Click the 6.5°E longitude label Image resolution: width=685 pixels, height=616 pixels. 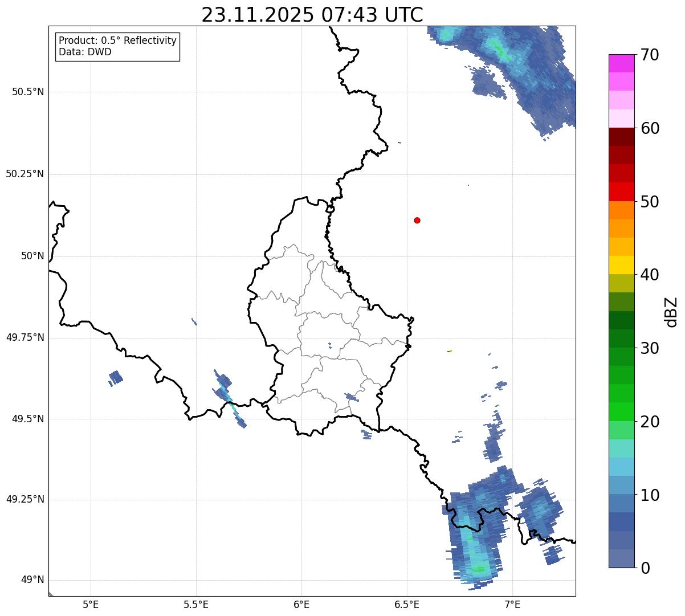pyautogui.click(x=407, y=604)
